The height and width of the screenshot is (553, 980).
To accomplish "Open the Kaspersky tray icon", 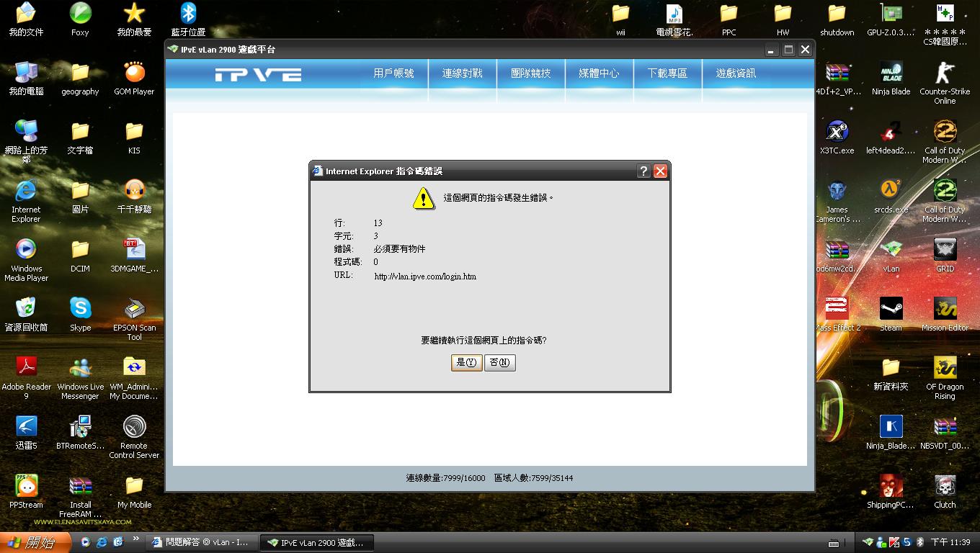I will [894, 542].
